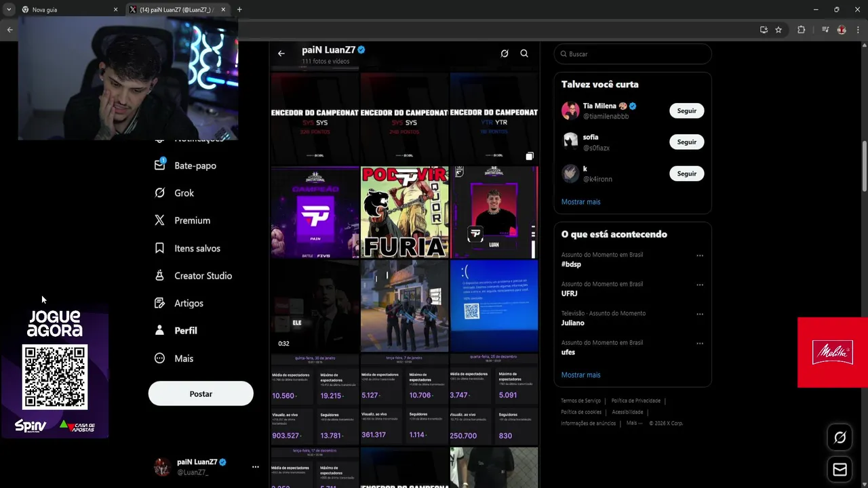The image size is (868, 488).
Task: Open Perfil person icon
Action: coord(159,330)
